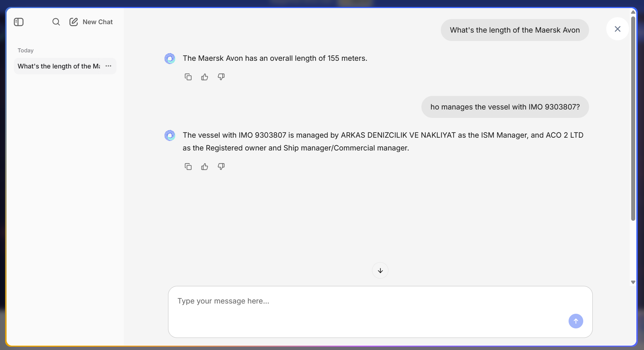Send message with the arrow button

coord(576,321)
